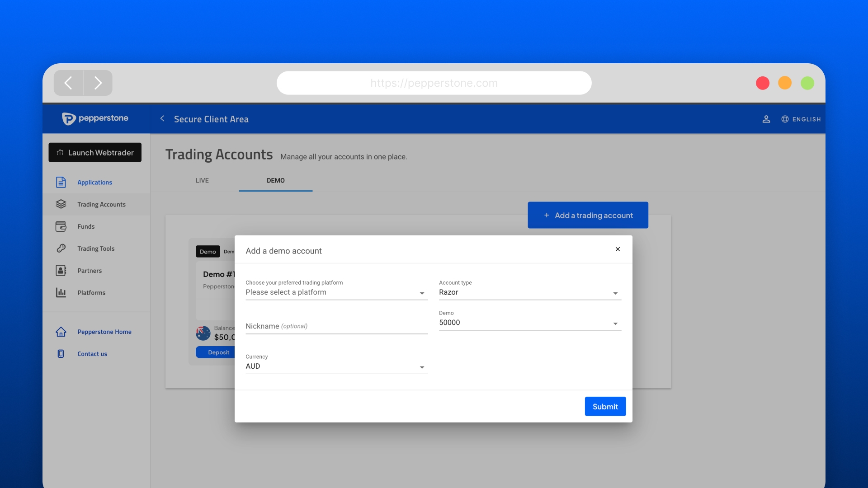The height and width of the screenshot is (488, 868).
Task: Close the Add a demo account dialog
Action: coord(618,249)
